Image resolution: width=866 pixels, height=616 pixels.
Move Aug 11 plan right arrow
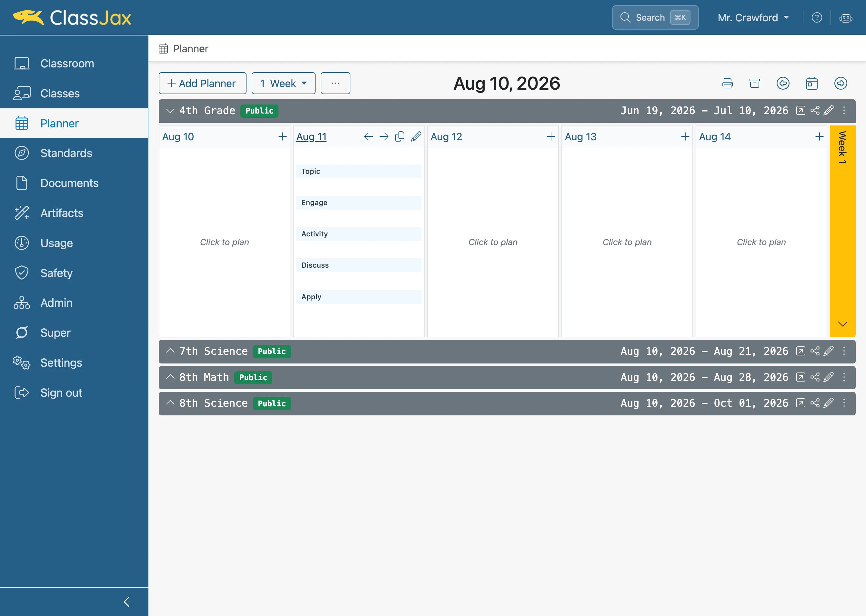tap(384, 136)
